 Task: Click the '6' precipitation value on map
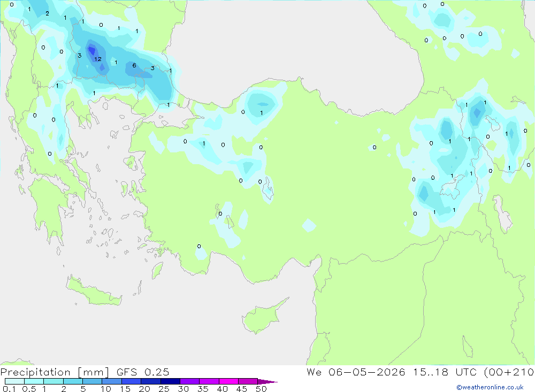134,65
